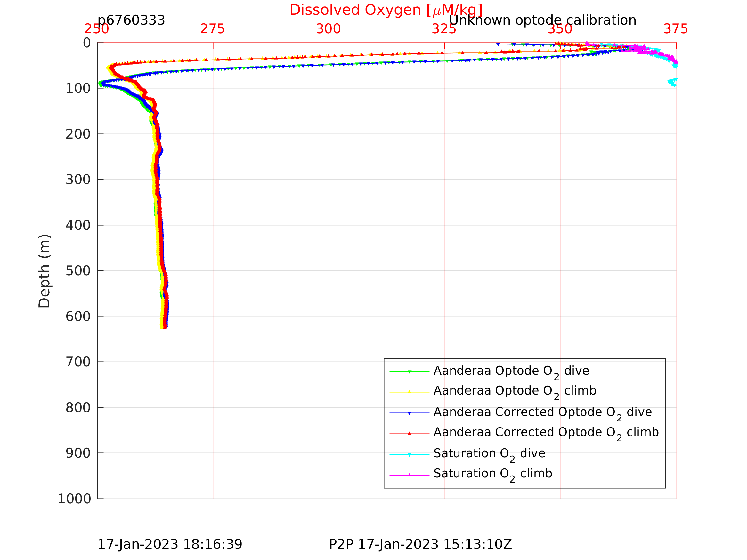Click depth tick label '1000'
The image size is (747, 560).
tap(74, 499)
